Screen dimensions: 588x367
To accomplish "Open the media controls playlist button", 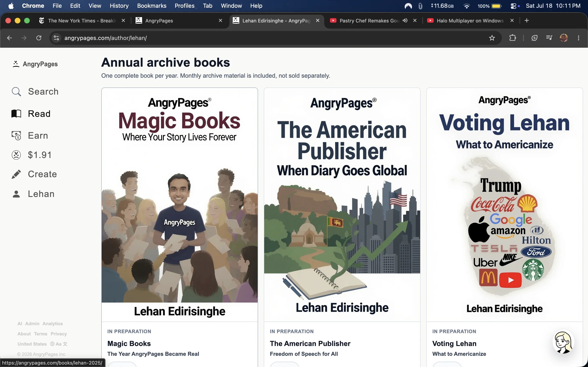I will coord(549,38).
